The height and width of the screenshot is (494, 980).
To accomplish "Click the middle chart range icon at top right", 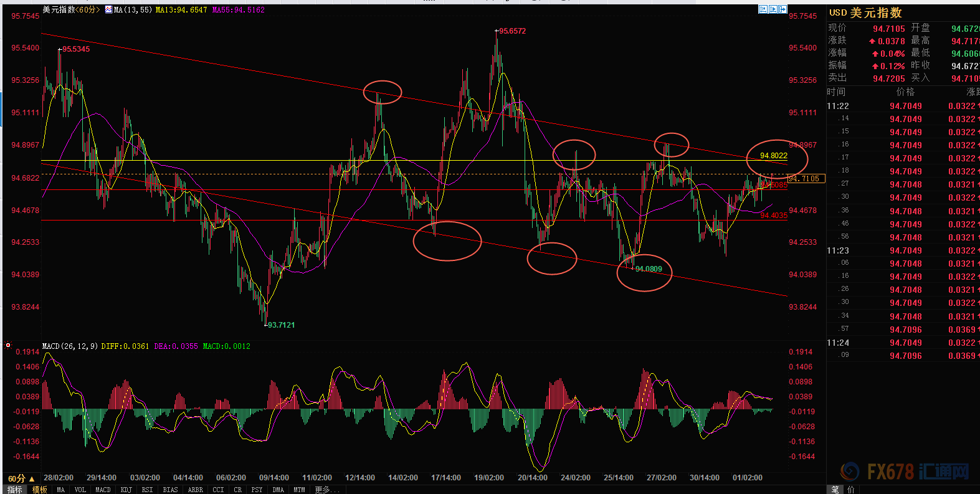I will coord(773,9).
